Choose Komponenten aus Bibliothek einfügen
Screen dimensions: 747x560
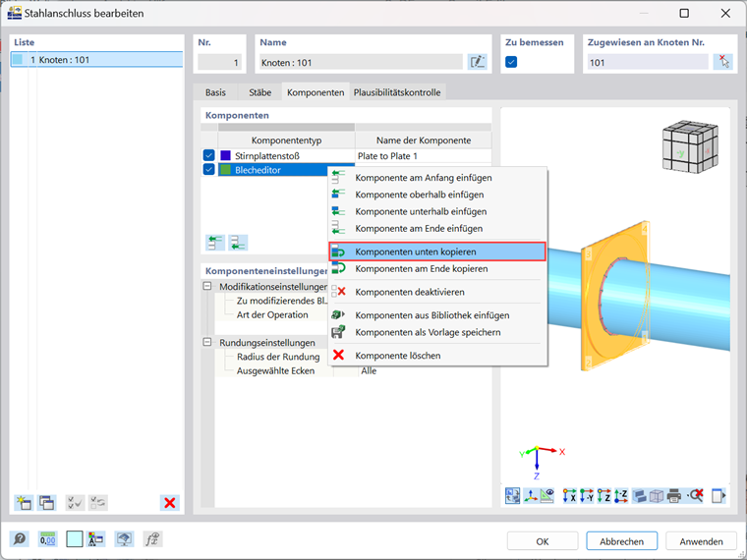[x=437, y=315]
